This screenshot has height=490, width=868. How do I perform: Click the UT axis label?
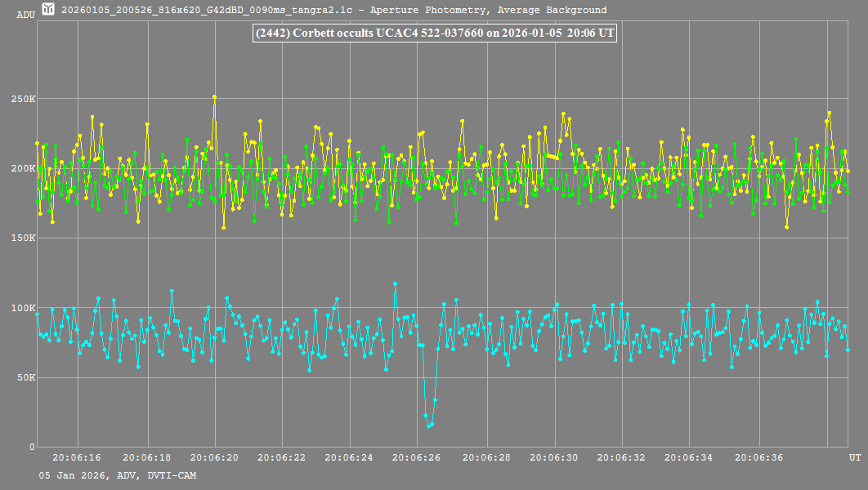coord(854,456)
